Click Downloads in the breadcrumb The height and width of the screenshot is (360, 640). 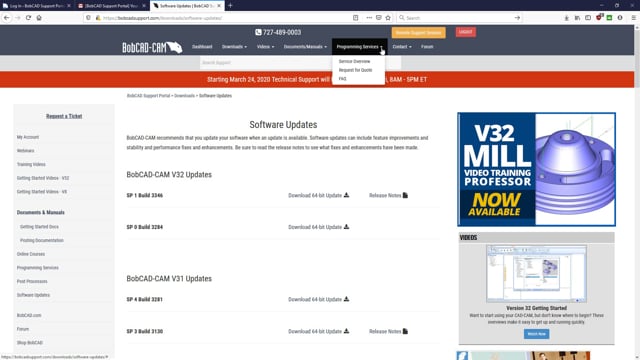tap(184, 96)
